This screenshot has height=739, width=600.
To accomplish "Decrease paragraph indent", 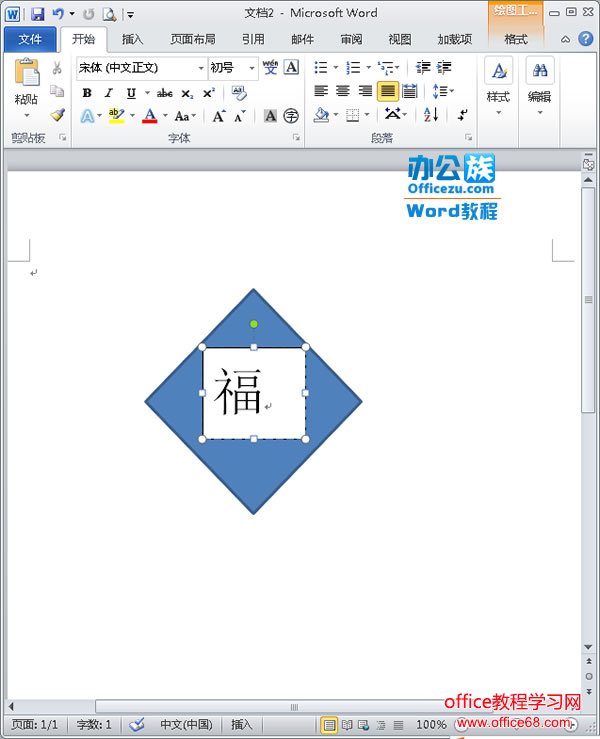I will point(423,68).
